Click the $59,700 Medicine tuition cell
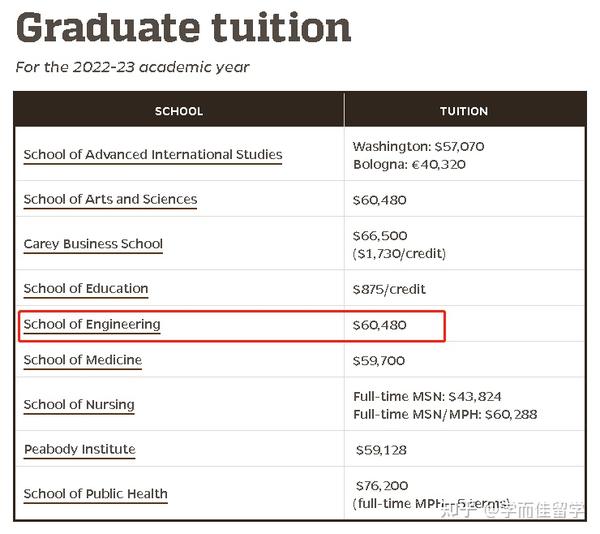 point(379,361)
